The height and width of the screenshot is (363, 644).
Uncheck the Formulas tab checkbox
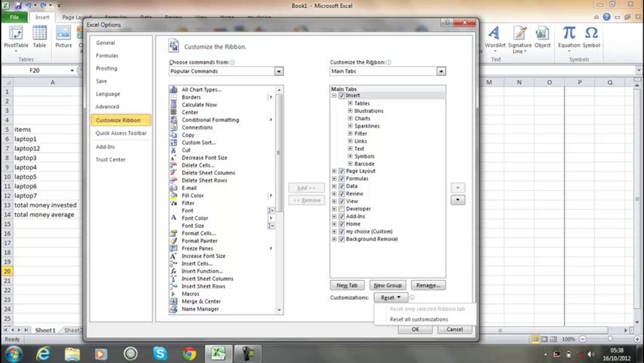(x=342, y=179)
